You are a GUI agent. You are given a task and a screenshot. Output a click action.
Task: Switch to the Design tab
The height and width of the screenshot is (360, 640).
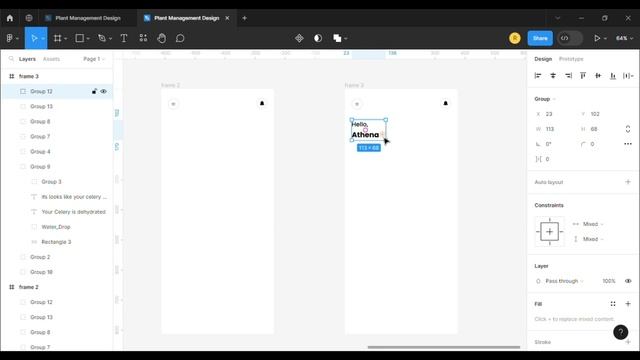point(543,59)
